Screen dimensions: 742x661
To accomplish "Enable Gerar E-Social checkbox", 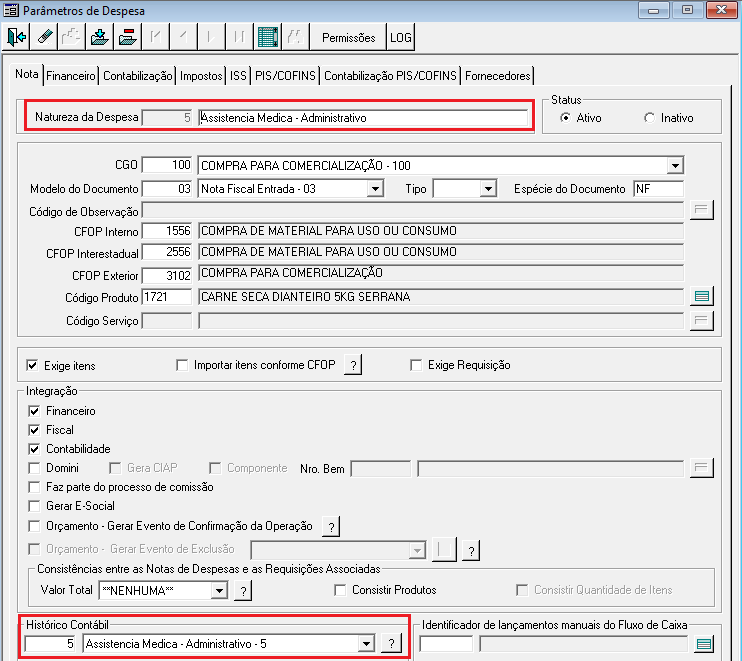I will tap(34, 506).
